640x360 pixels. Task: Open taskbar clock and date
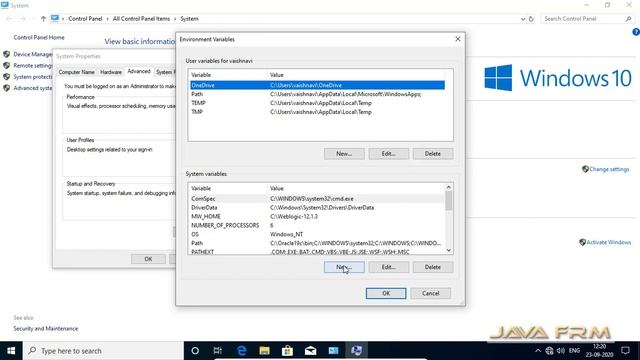click(x=599, y=351)
